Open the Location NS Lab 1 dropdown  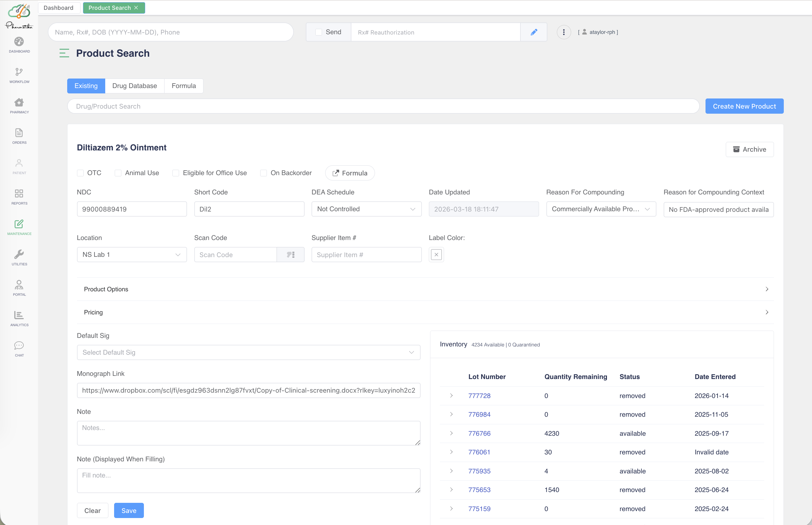132,255
